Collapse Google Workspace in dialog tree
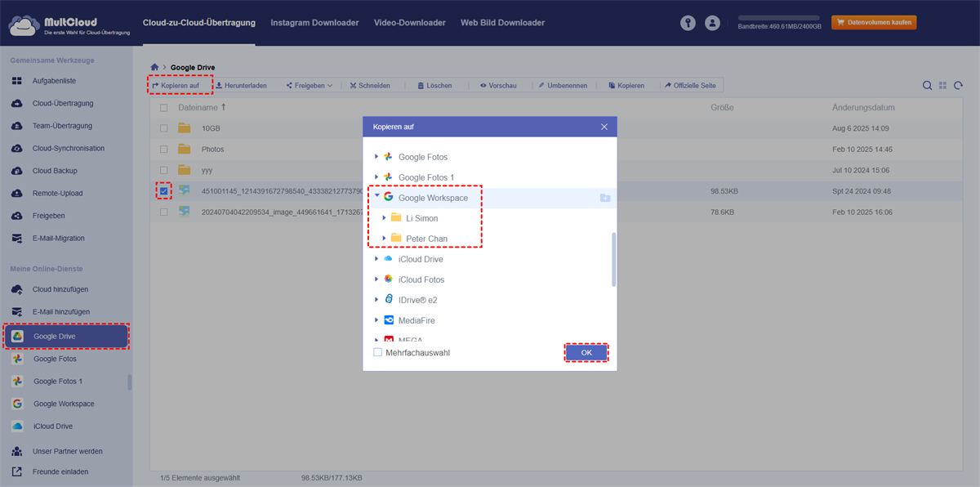980x487 pixels. coord(376,197)
